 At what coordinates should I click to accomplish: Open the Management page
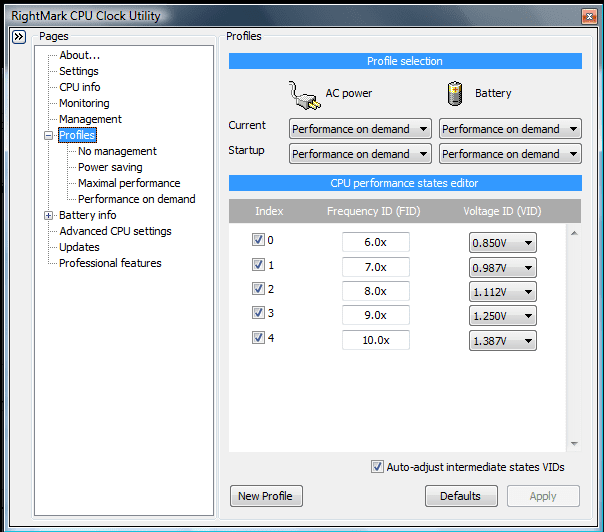tap(90, 119)
